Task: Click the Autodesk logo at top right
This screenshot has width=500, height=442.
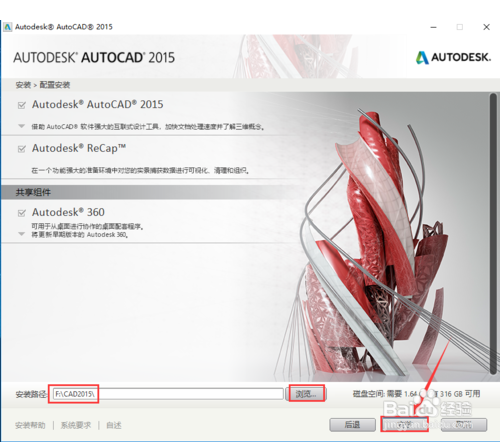Action: [453, 57]
